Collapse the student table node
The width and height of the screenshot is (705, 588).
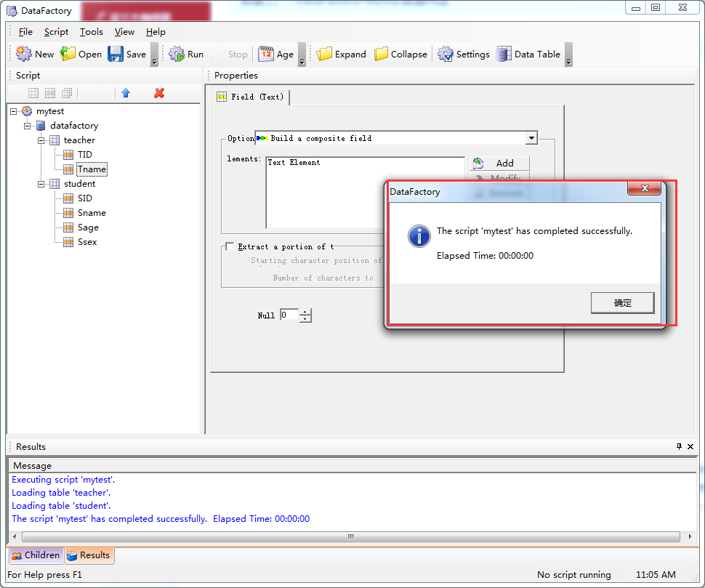pyautogui.click(x=41, y=183)
